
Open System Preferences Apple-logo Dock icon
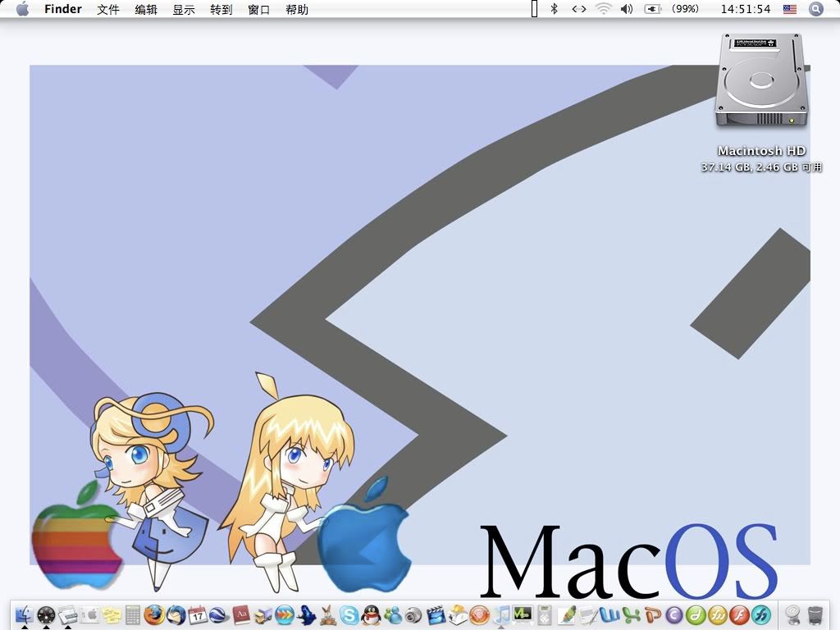click(90, 614)
